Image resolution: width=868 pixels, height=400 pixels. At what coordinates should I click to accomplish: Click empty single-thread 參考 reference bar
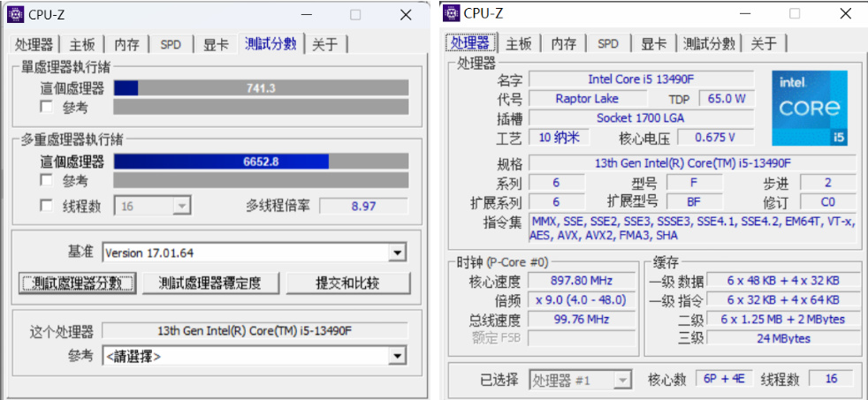pos(262,107)
